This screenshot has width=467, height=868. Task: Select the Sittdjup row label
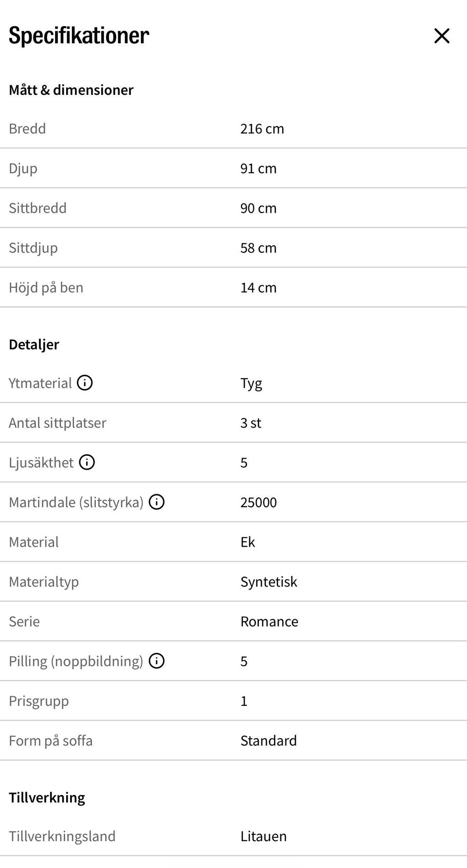pos(33,248)
